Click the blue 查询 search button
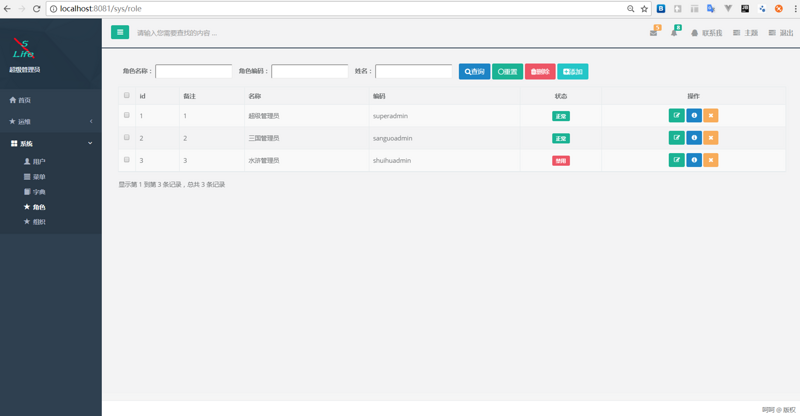This screenshot has height=416, width=800. (x=474, y=71)
